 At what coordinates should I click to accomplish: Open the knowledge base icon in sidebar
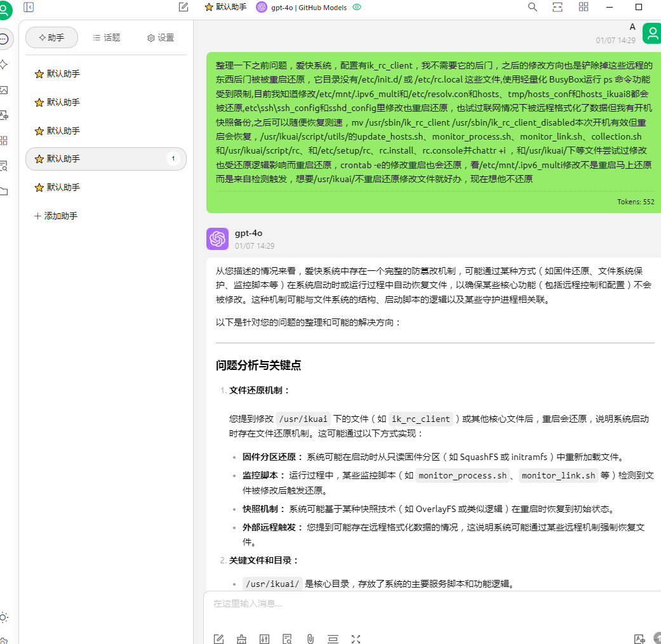pos(4,166)
